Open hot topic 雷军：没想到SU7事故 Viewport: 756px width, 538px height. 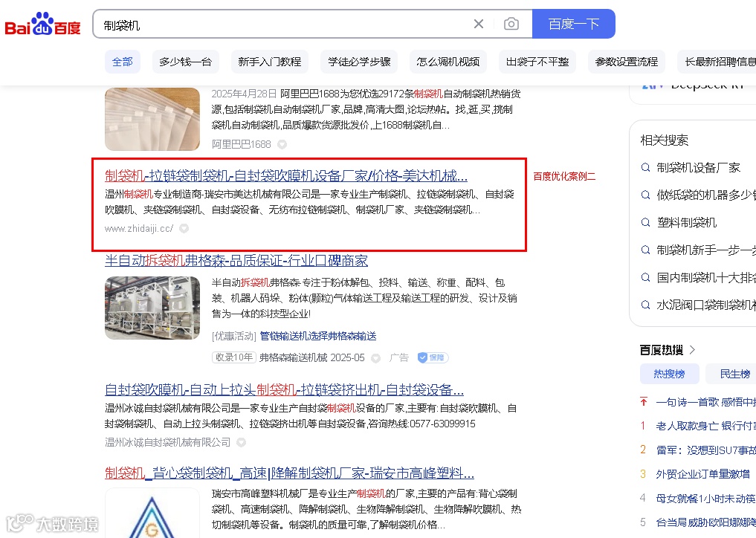[x=706, y=450]
